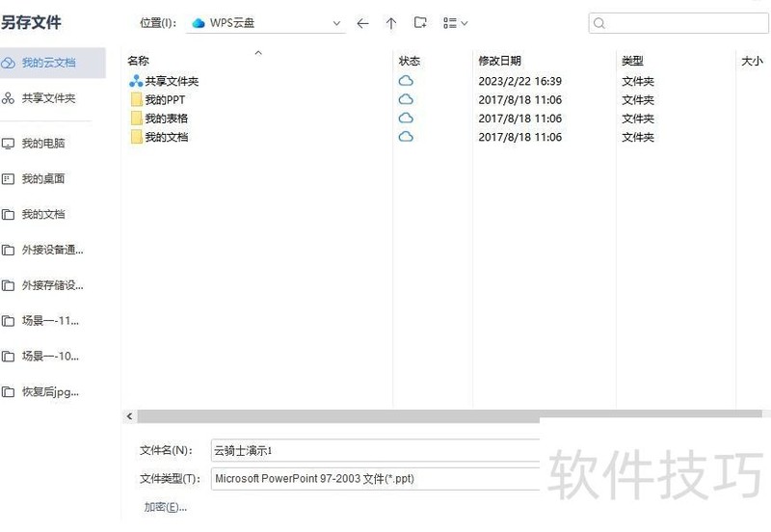Select the 我的PPT folder
Screen dimensions: 771x532
point(165,100)
